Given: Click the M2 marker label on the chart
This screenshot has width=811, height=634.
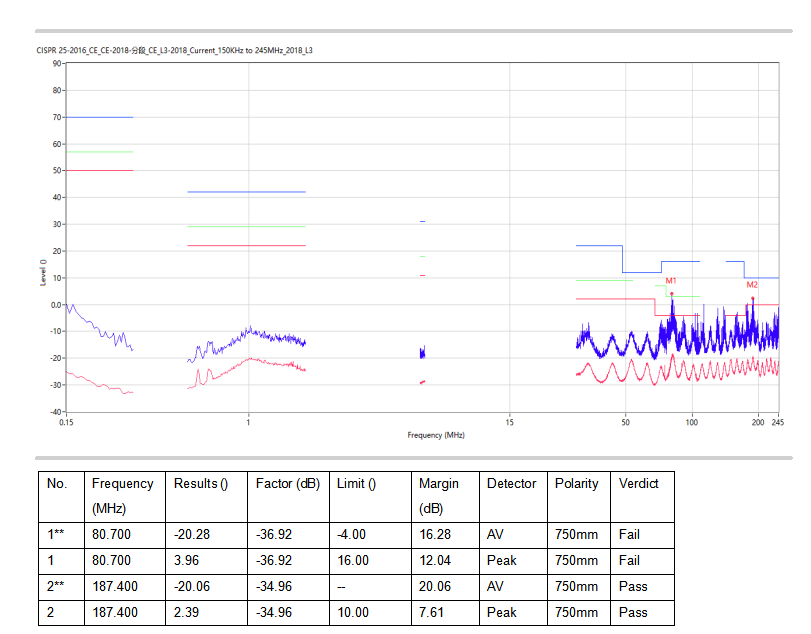Looking at the screenshot, I should point(752,285).
